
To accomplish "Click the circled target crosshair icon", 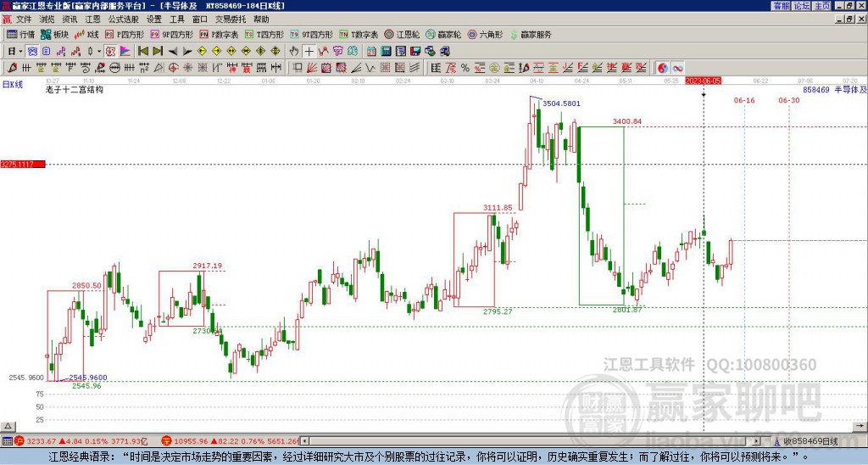I will pyautogui.click(x=173, y=68).
